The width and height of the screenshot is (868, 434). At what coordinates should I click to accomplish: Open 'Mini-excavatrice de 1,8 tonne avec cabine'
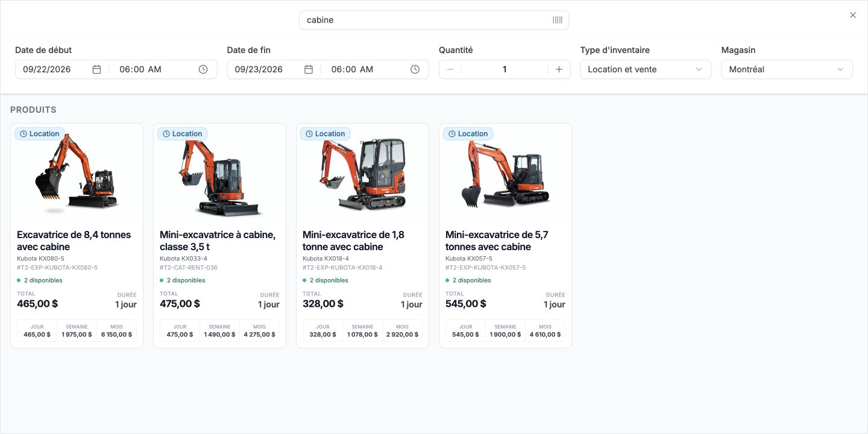(x=353, y=241)
